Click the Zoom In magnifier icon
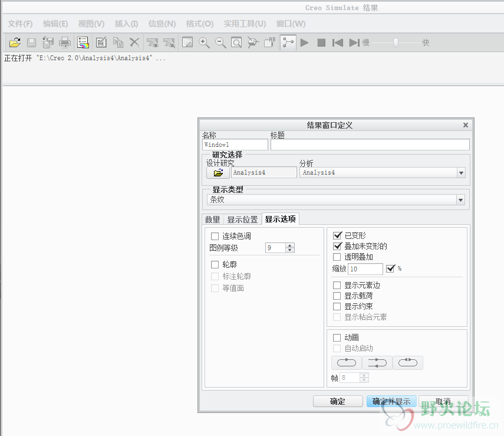Viewport: 504px width, 436px height. tap(204, 42)
